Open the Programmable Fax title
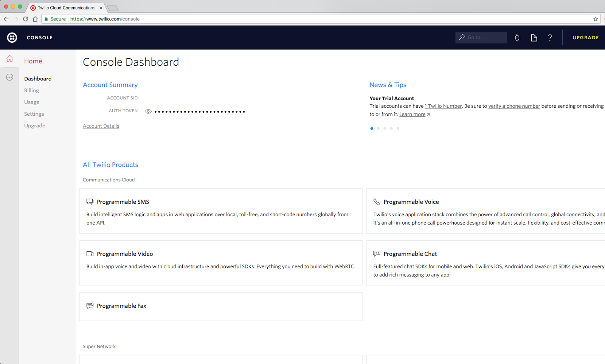The width and height of the screenshot is (605, 364). (121, 306)
